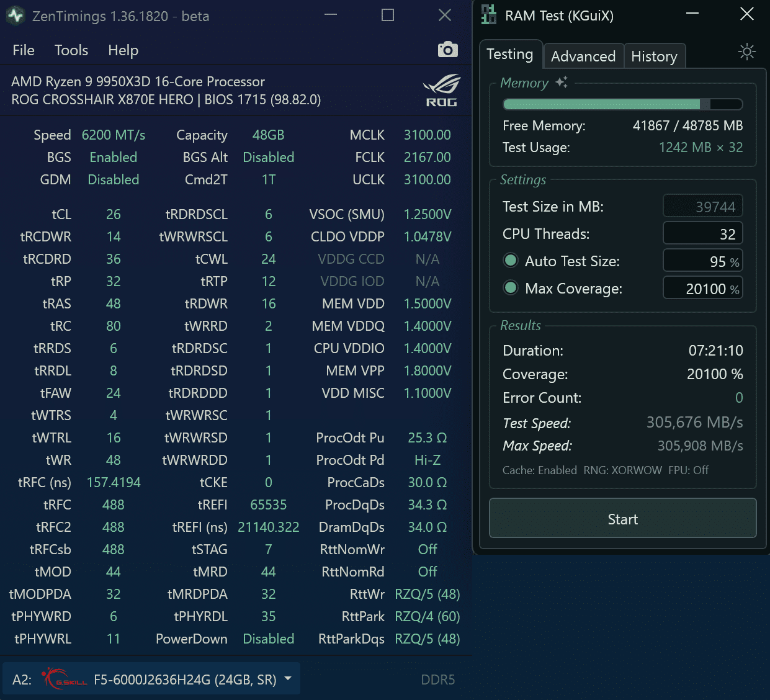Switch to the History tab
Image resolution: width=770 pixels, height=700 pixels.
[x=654, y=56]
